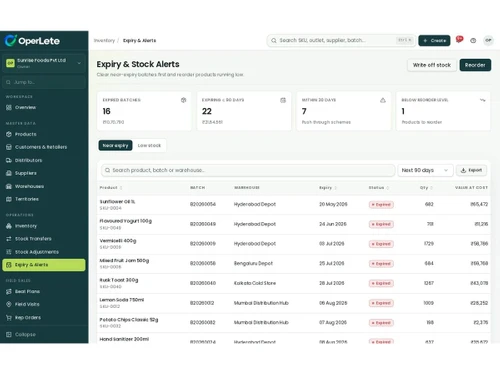Open the notifications bell
This screenshot has width=500, height=375.
[x=459, y=40]
